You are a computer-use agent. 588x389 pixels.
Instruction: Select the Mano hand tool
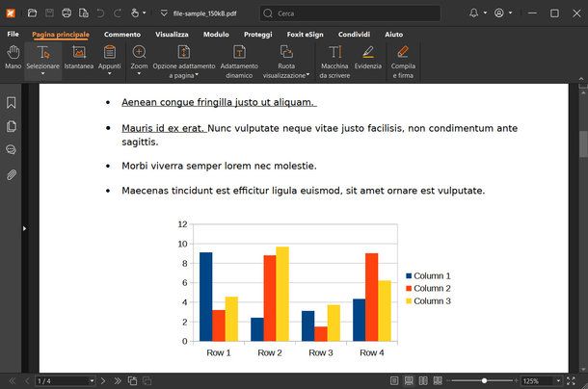click(x=13, y=58)
